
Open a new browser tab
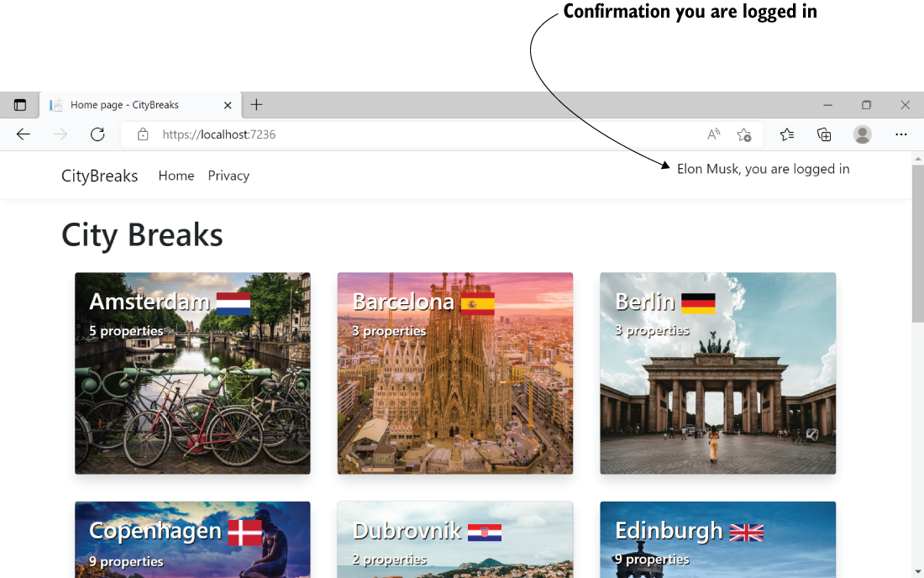256,105
